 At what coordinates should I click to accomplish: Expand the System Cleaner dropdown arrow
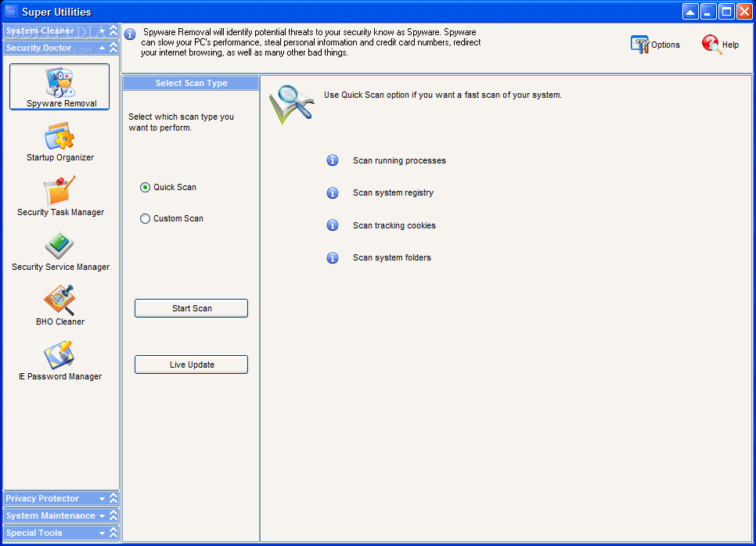pos(103,31)
